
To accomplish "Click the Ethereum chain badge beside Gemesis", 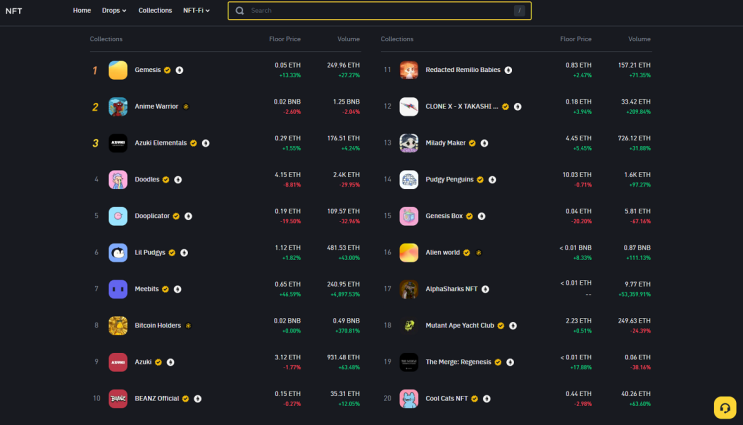I will tap(180, 70).
